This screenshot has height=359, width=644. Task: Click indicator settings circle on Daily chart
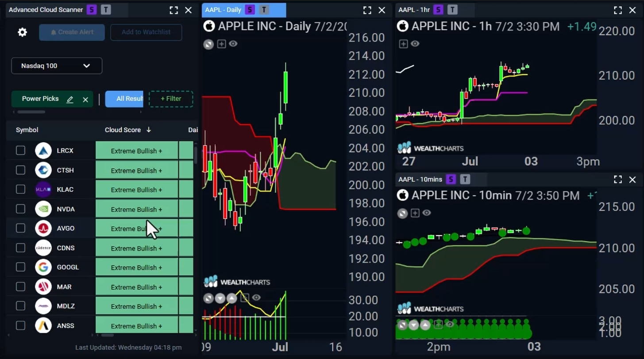tap(208, 44)
